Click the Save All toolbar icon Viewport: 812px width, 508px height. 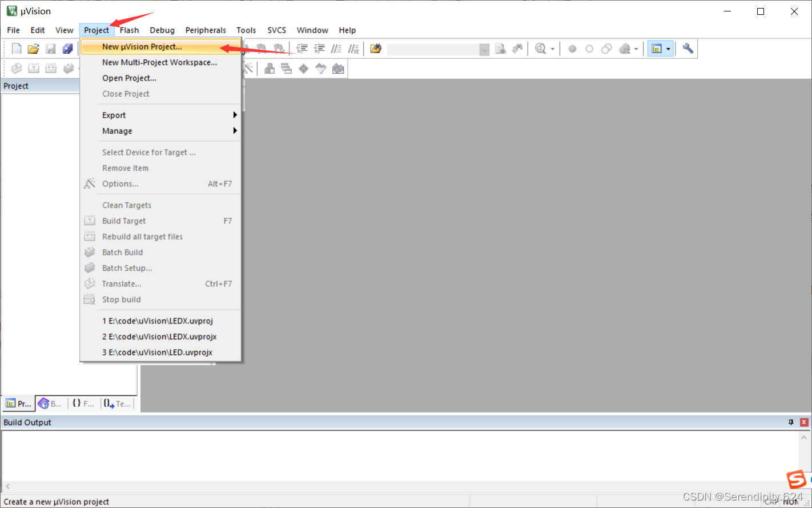68,49
